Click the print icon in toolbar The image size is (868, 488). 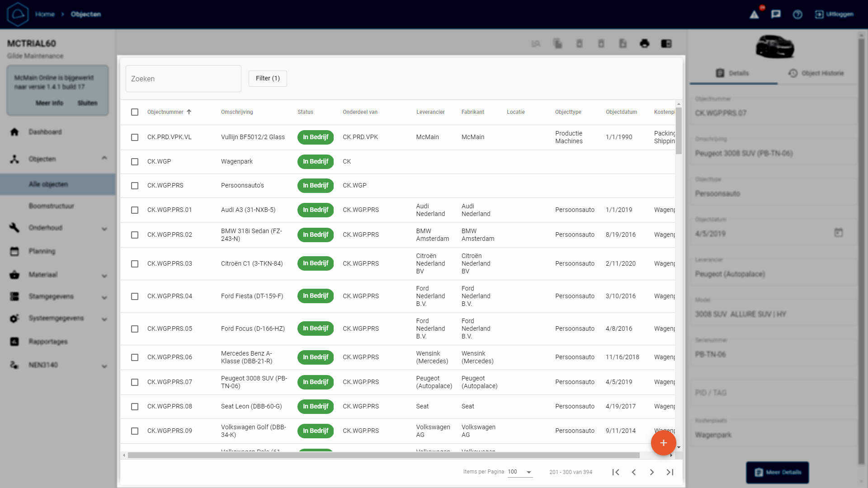[644, 43]
